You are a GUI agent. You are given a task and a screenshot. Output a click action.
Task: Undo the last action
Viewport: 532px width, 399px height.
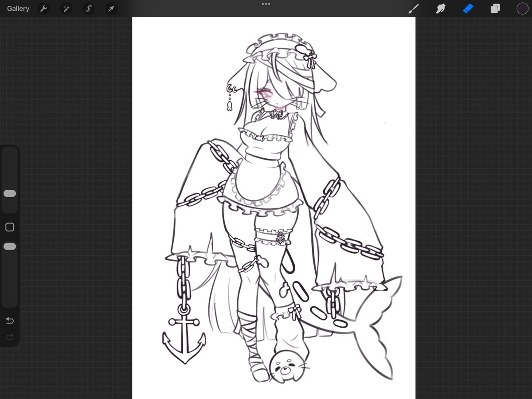(10, 321)
